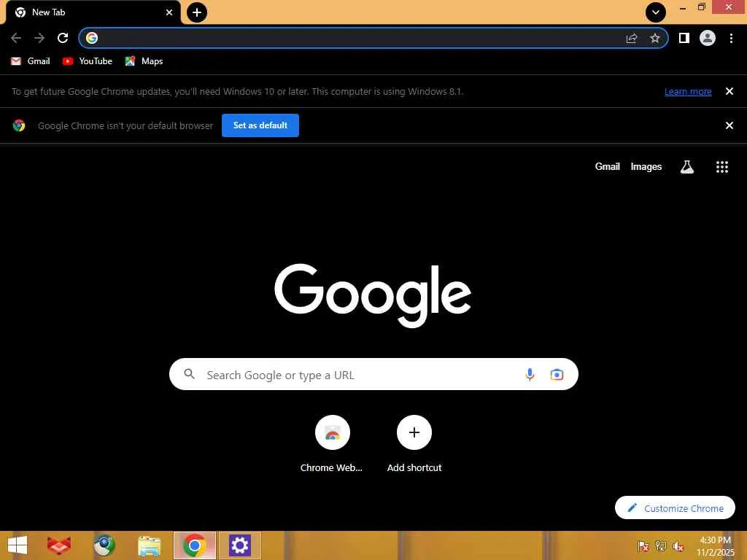Open the red app on taskbar

pos(59,545)
